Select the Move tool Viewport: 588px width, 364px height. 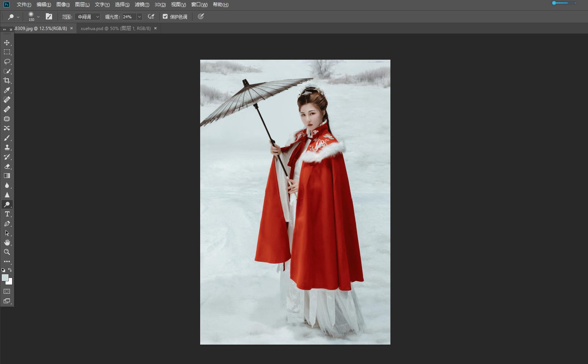(x=7, y=42)
